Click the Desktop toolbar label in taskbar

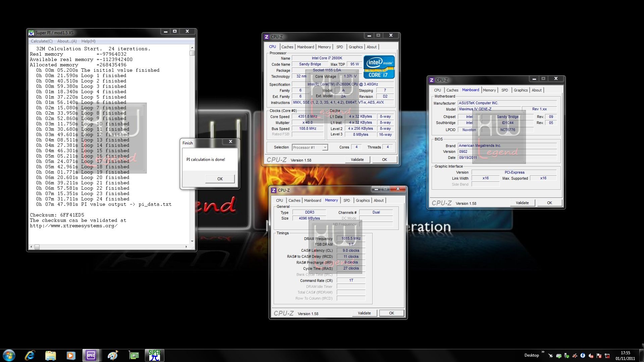pos(532,355)
